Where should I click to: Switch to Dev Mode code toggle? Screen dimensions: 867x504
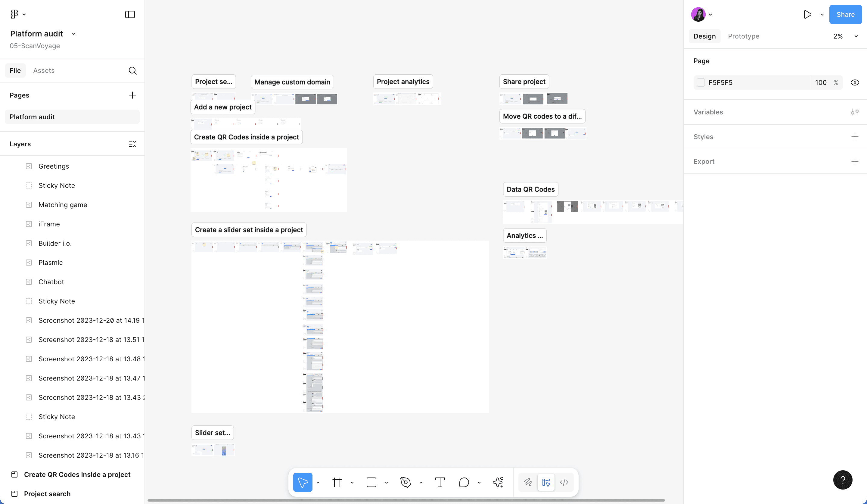(564, 482)
